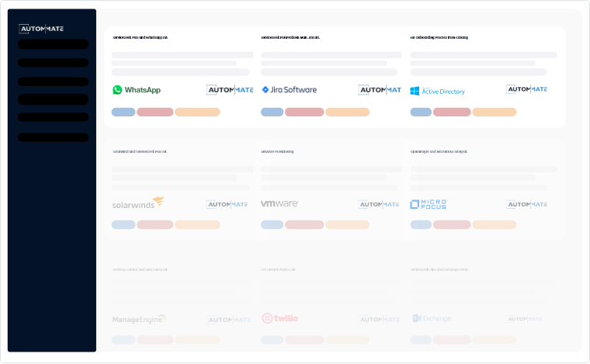
Task: Click the SolarWinds logo
Action: tap(138, 203)
